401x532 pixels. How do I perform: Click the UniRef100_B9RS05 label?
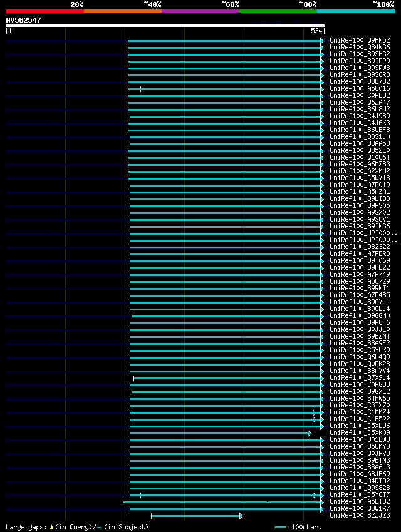(360, 205)
